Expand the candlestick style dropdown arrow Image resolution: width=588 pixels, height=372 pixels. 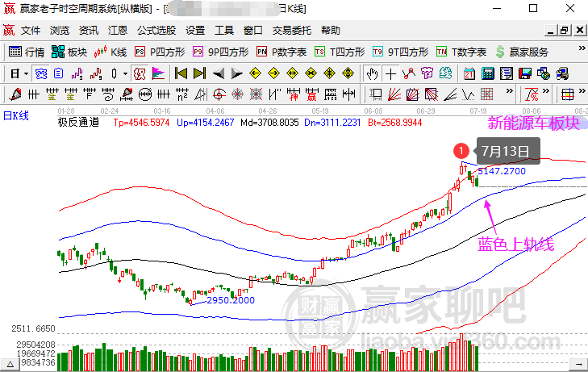125,73
